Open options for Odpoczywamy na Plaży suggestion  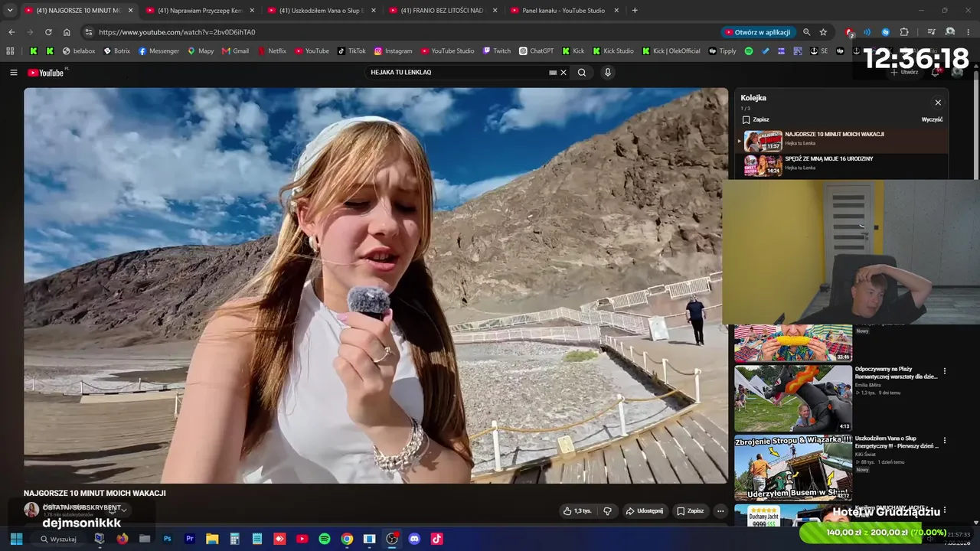(x=945, y=371)
